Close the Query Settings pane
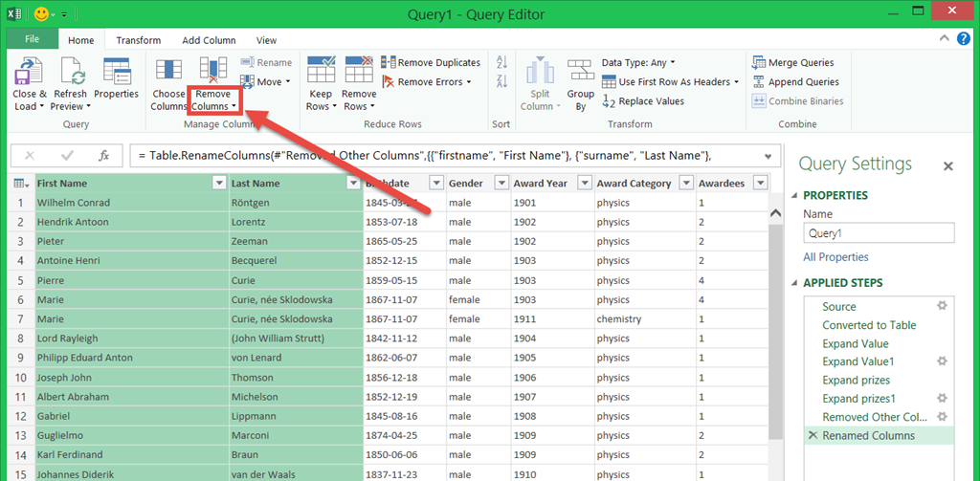Viewport: 980px width, 481px height. [948, 166]
